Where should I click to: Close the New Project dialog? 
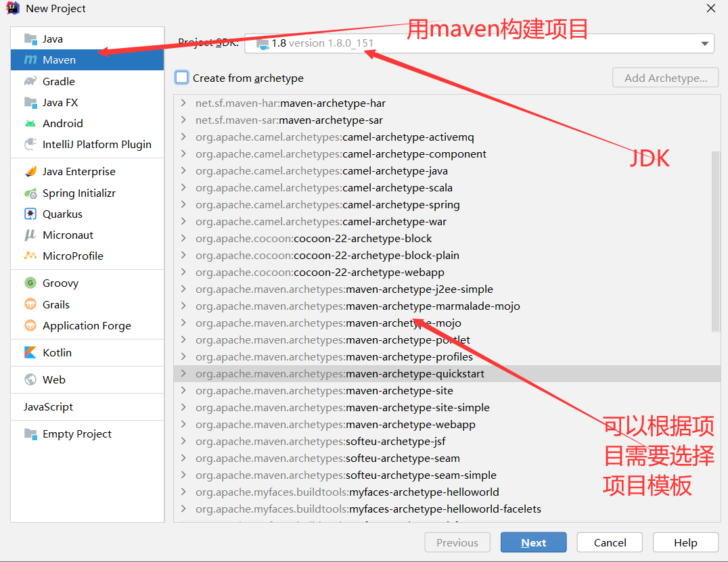click(711, 8)
